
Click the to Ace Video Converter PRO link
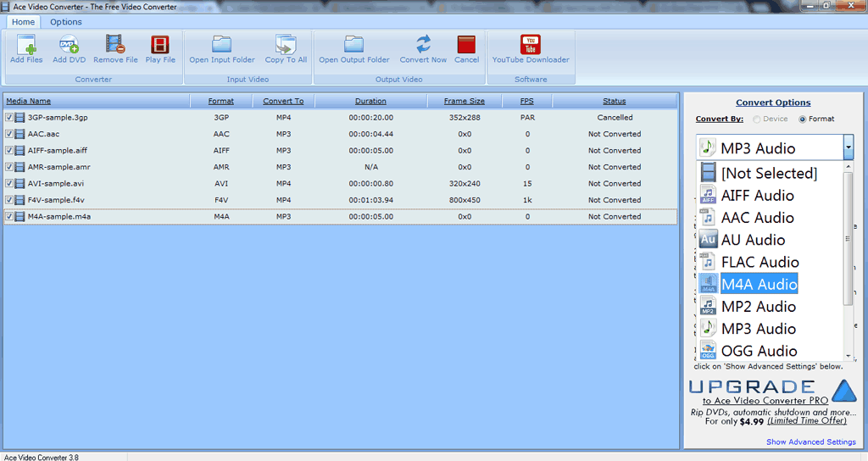click(765, 401)
